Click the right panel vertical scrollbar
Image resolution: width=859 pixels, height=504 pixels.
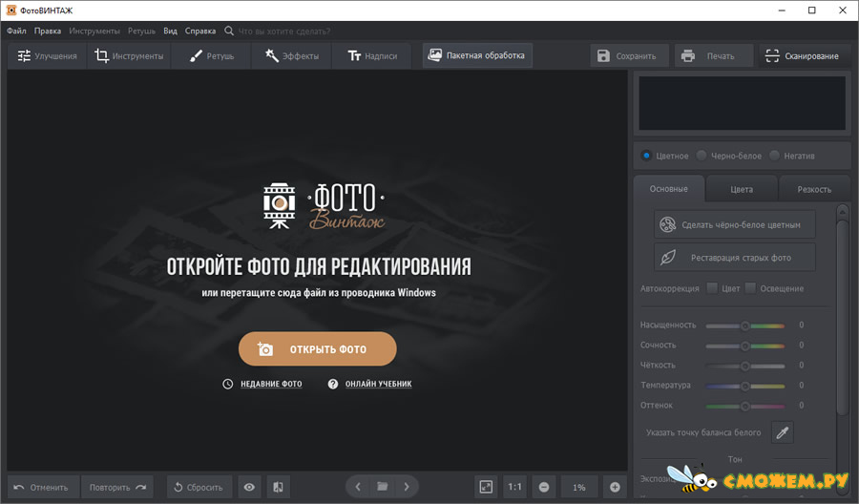[843, 318]
